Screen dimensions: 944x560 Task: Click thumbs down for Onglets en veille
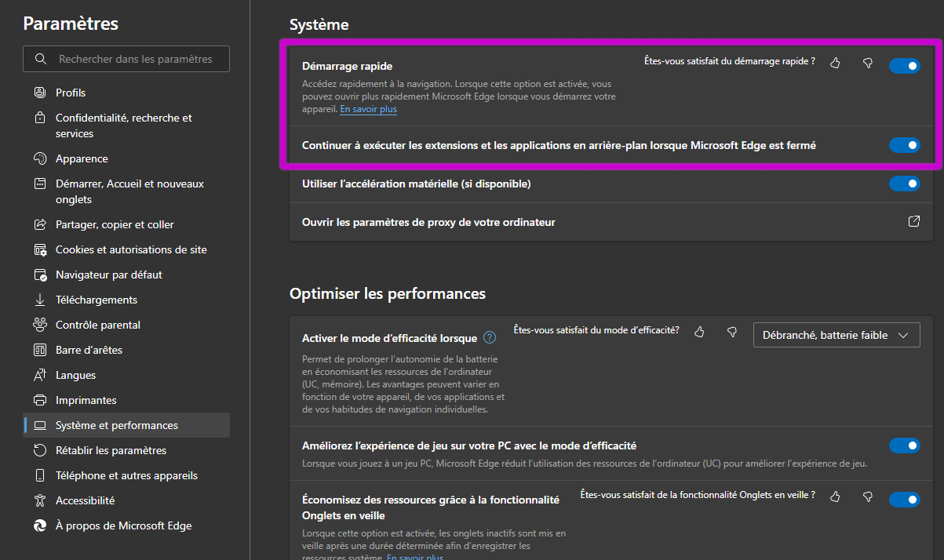[868, 496]
